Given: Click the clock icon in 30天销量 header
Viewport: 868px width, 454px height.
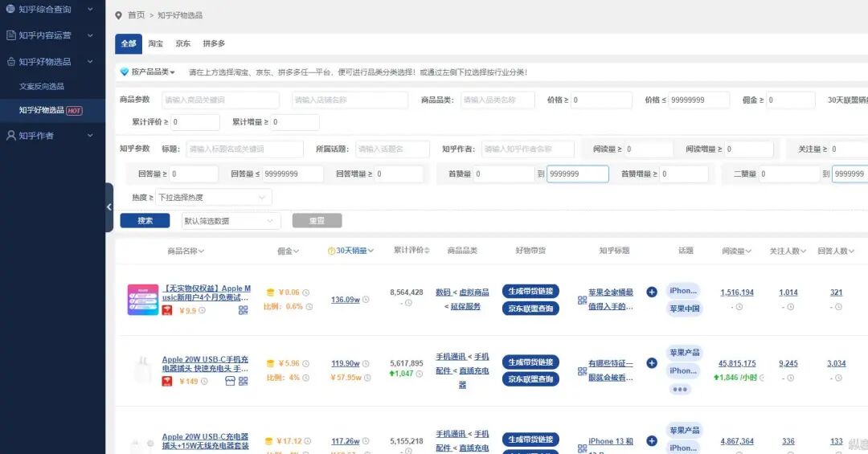Looking at the screenshot, I should click(331, 251).
